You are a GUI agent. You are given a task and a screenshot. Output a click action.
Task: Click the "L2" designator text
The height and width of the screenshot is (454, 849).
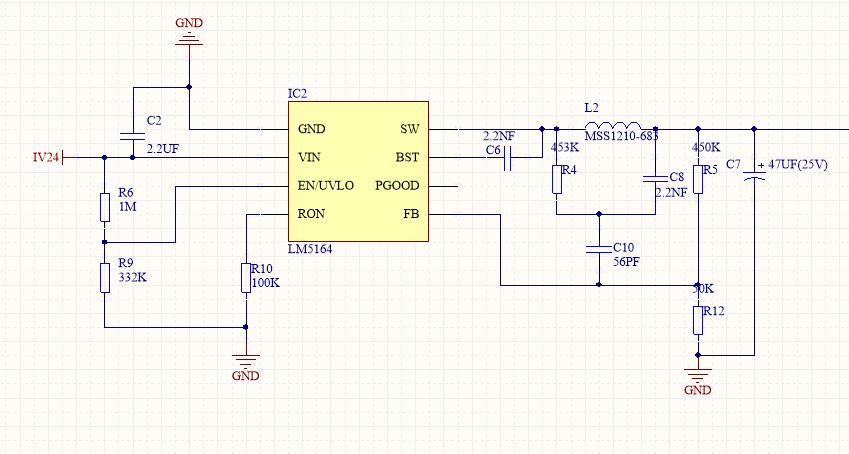(x=592, y=108)
